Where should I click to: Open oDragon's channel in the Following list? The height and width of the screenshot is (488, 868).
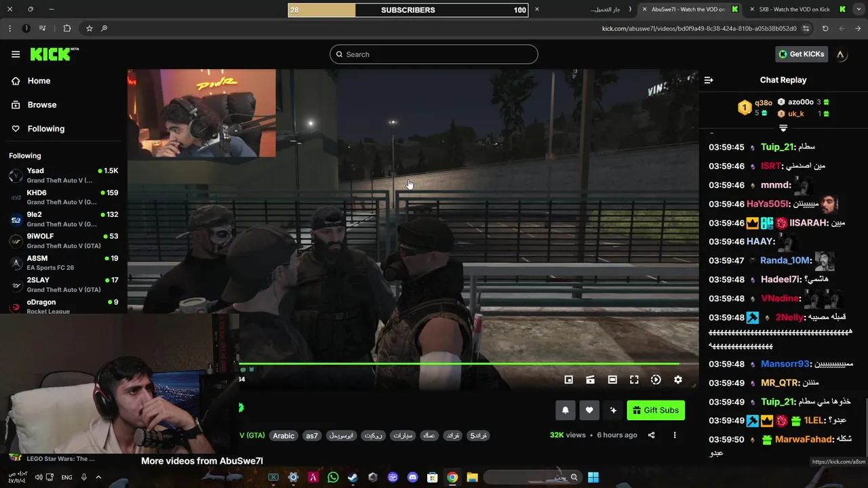point(64,306)
